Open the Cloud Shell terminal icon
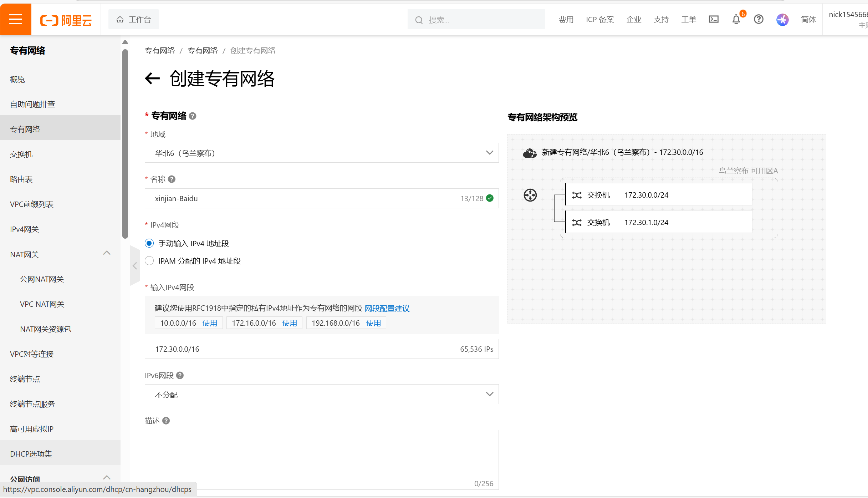This screenshot has width=868, height=498. pos(714,19)
